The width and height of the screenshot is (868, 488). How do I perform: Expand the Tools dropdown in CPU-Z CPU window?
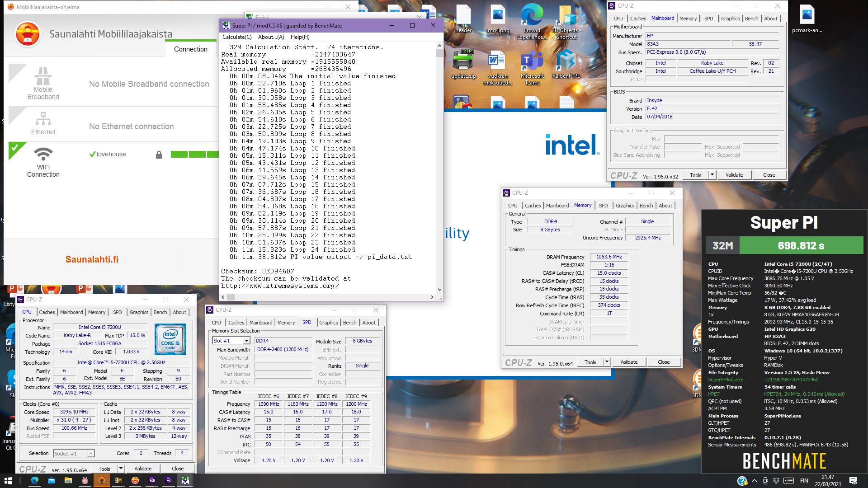point(121,469)
